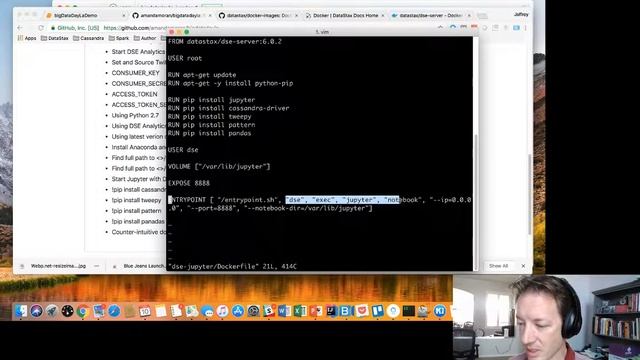The image size is (640, 360).
Task: Click 'RUN pip install jupyter' line
Action: (211, 100)
